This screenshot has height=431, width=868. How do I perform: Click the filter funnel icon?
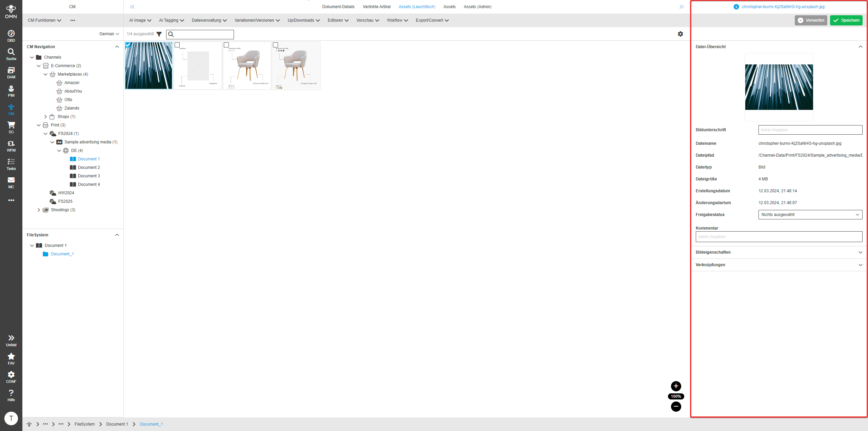[x=159, y=34]
